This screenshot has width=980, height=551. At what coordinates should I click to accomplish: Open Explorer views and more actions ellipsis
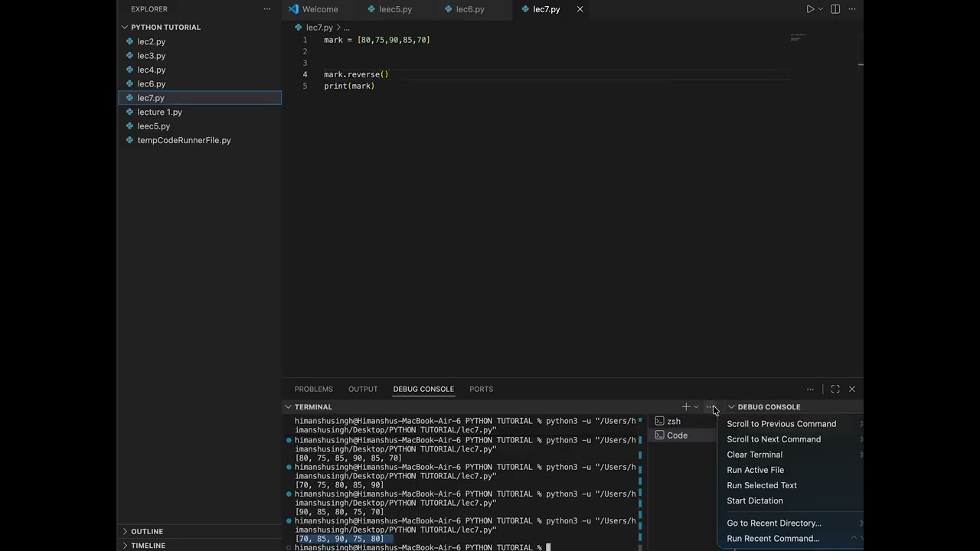pyautogui.click(x=267, y=9)
